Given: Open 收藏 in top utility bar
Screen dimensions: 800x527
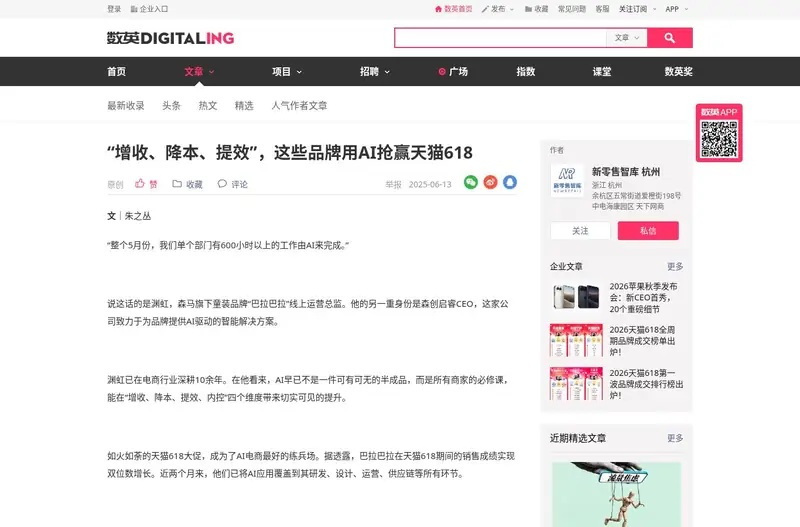Looking at the screenshot, I should coord(536,9).
